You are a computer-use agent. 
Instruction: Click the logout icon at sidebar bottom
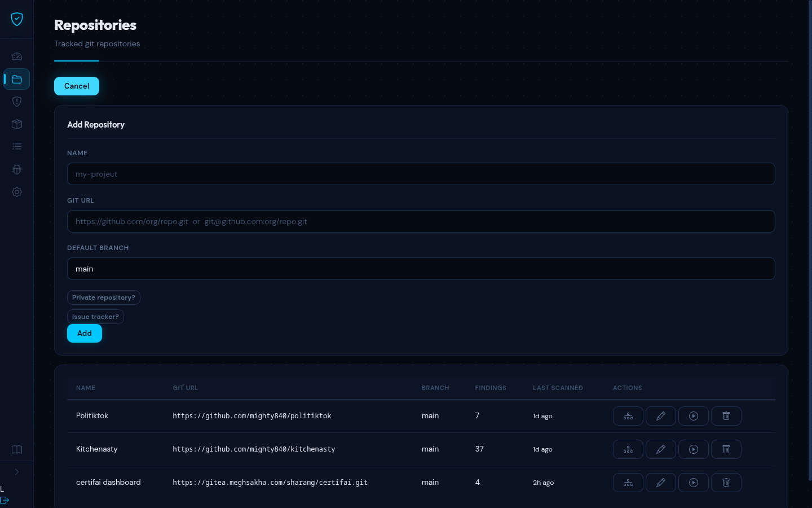[5, 500]
